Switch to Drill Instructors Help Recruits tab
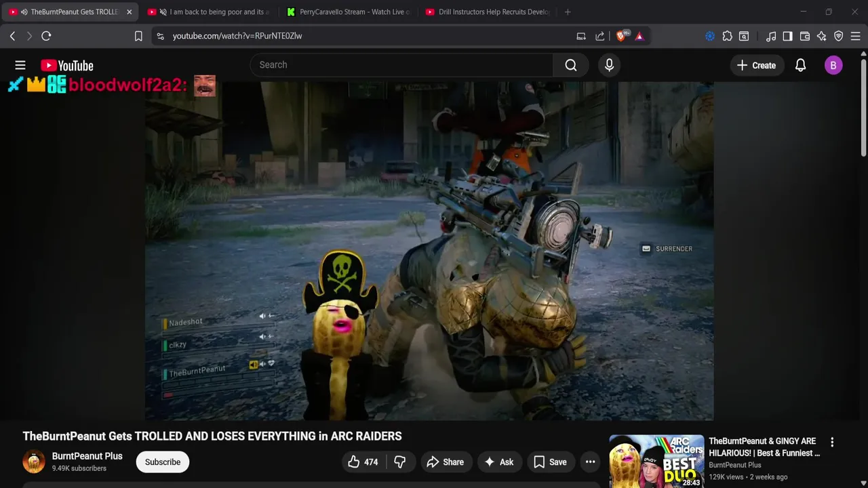Screen dimensions: 868x488 pos(487,12)
